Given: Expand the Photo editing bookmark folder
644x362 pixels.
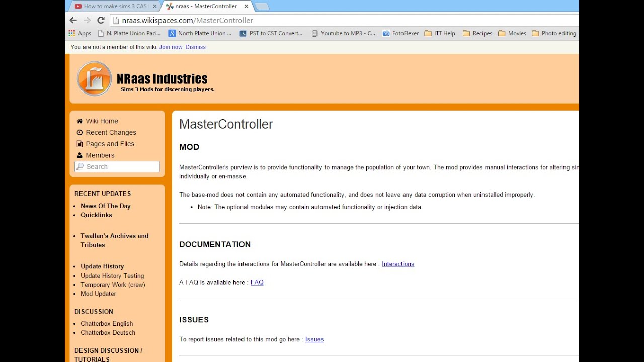Looking at the screenshot, I should [x=554, y=33].
